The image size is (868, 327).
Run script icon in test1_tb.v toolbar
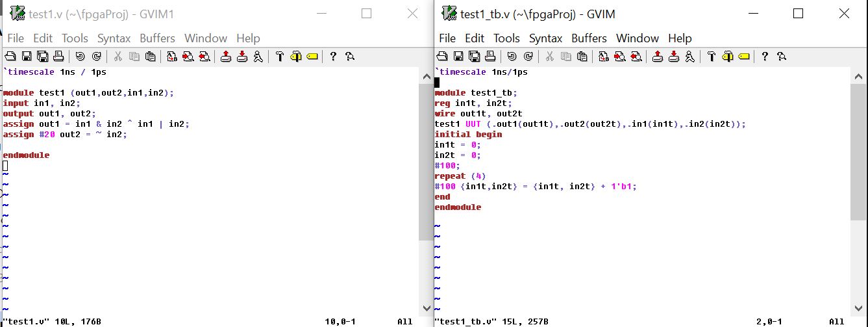(x=689, y=57)
